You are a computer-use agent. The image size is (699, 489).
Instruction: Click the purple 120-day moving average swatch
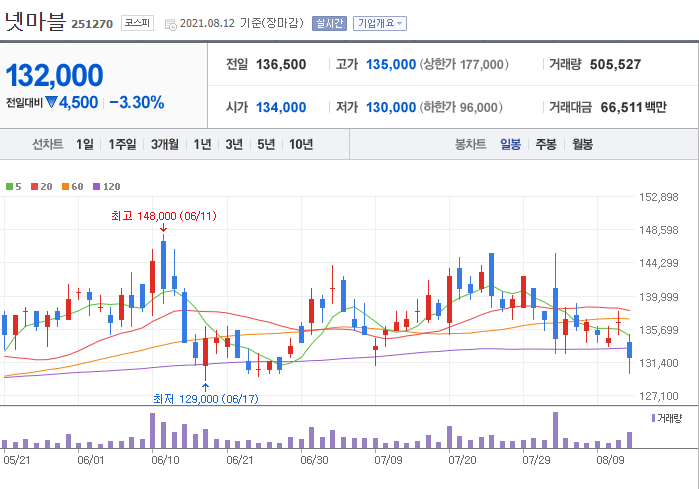96,186
